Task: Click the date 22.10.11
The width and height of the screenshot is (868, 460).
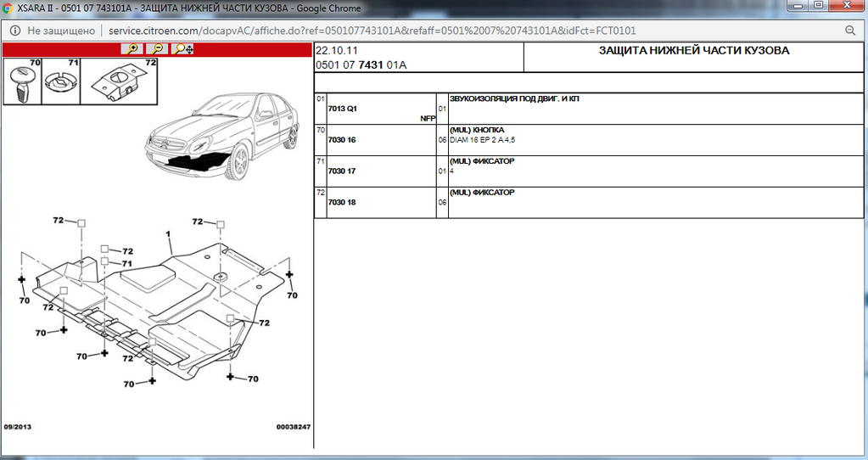Action: pos(337,50)
